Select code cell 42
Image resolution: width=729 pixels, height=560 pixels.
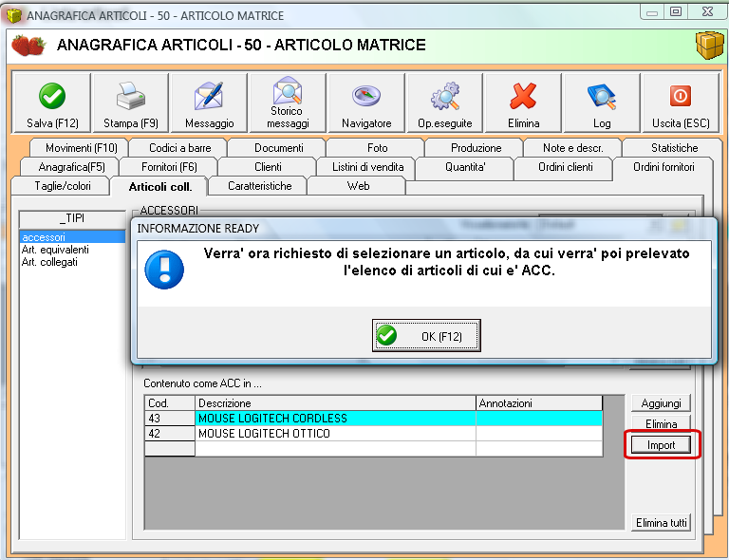point(170,434)
